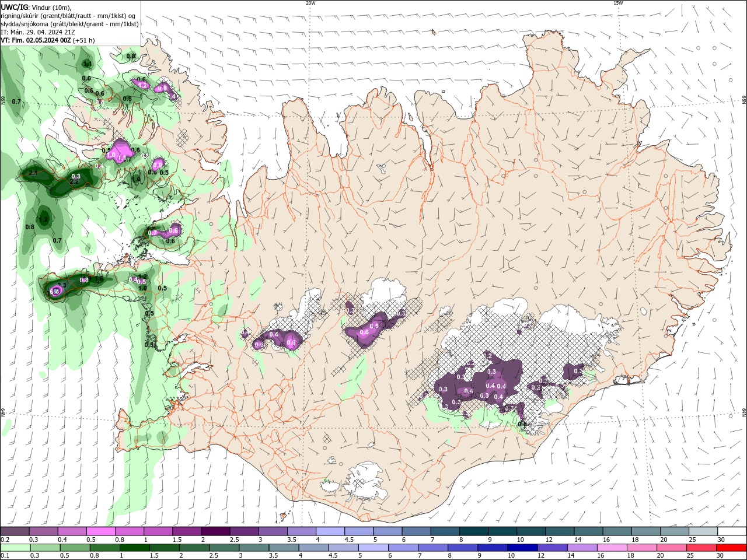
Task: Select the pale green lower swatch labeled 0.1
Action: [16, 548]
